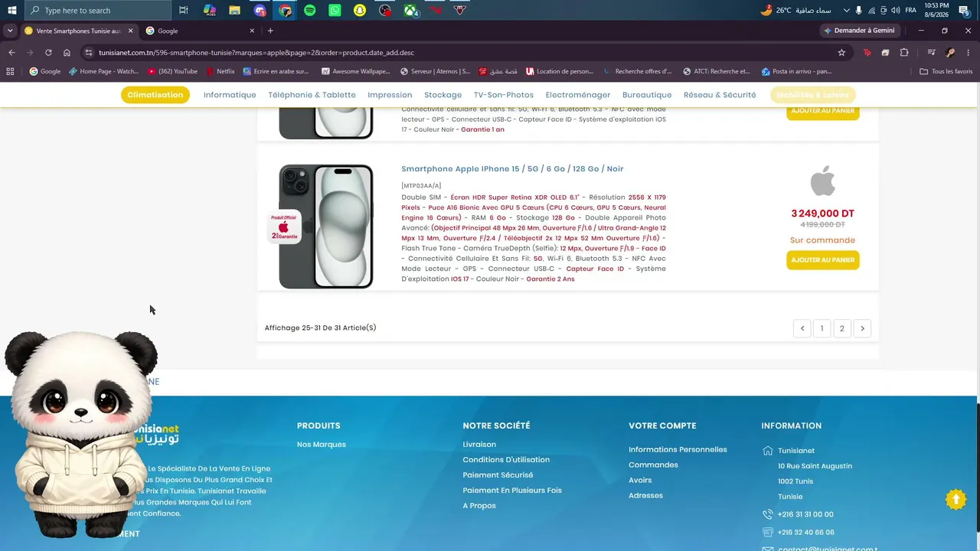The width and height of the screenshot is (980, 551).
Task: Bookmark this page with the star icon
Action: click(x=841, y=52)
